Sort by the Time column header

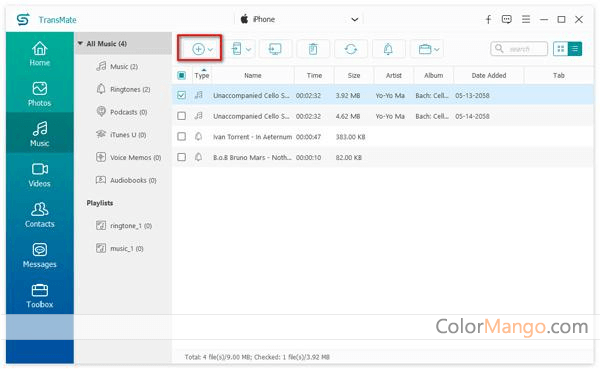tap(314, 75)
